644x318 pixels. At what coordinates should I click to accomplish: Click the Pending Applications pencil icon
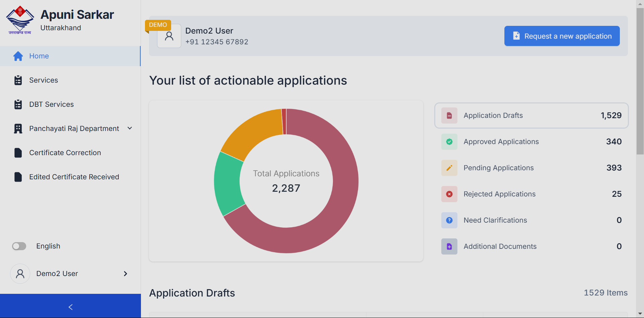tap(449, 168)
